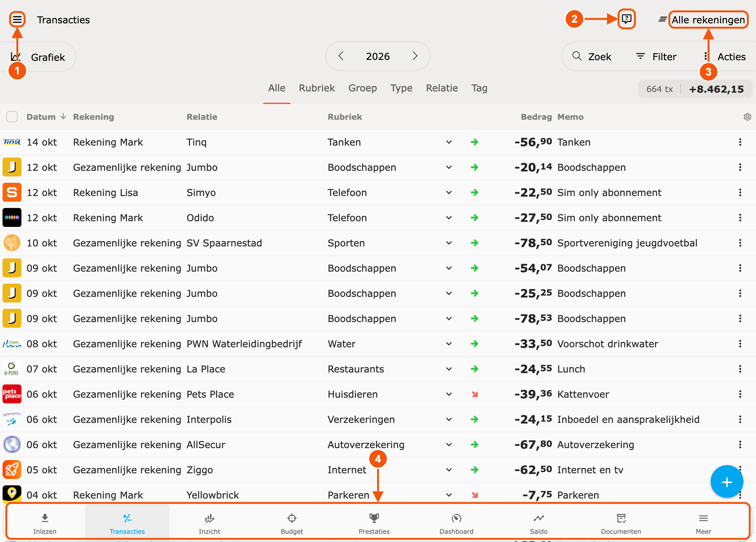Open Alle rekeningen account selector
Viewport: 756px width, 542px height.
click(x=708, y=20)
